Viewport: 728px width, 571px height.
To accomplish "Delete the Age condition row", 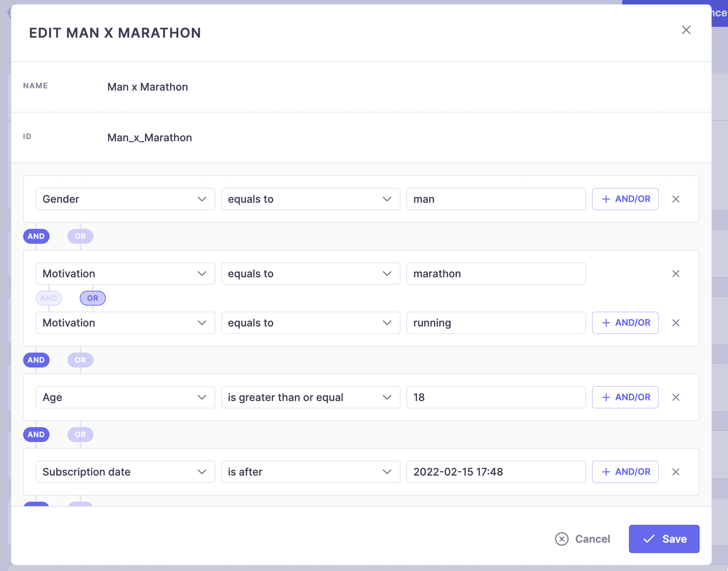I will tap(675, 397).
